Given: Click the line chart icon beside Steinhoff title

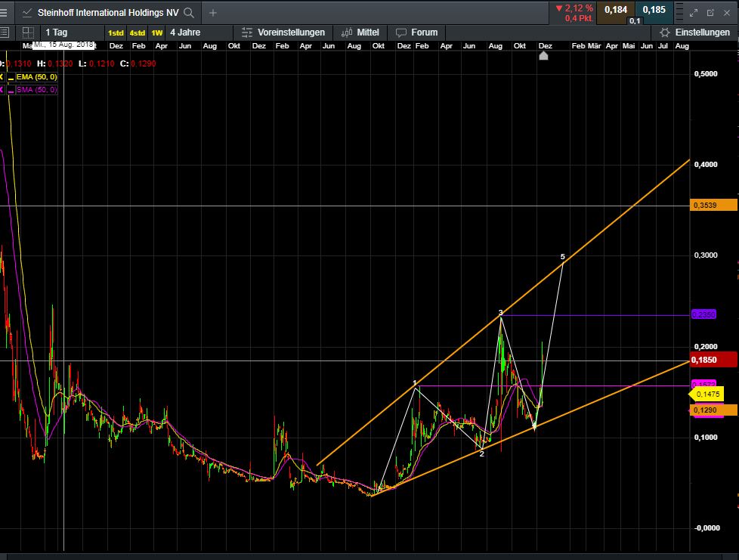Looking at the screenshot, I should click(27, 13).
